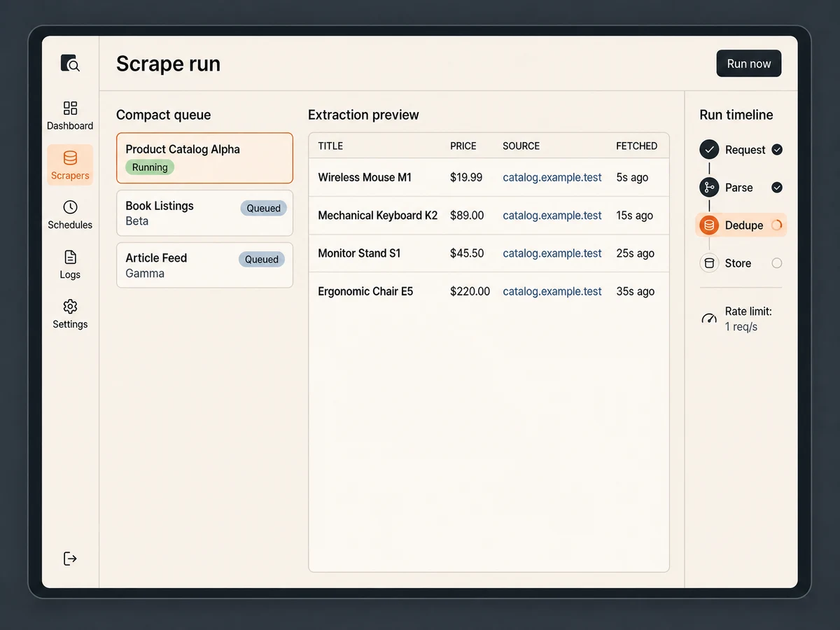840x630 pixels.
Task: Click the Run timeline heading
Action: [x=736, y=115]
